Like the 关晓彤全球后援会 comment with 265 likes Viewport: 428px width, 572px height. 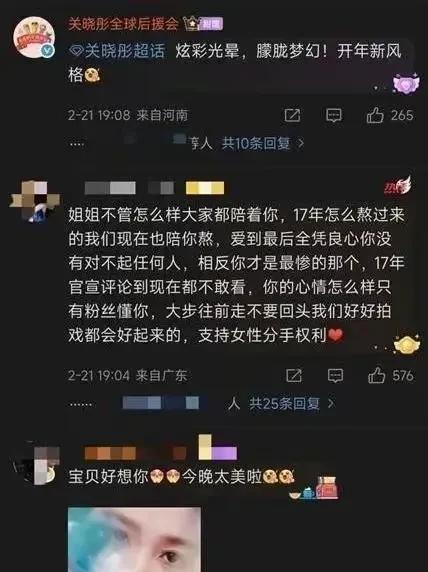375,115
